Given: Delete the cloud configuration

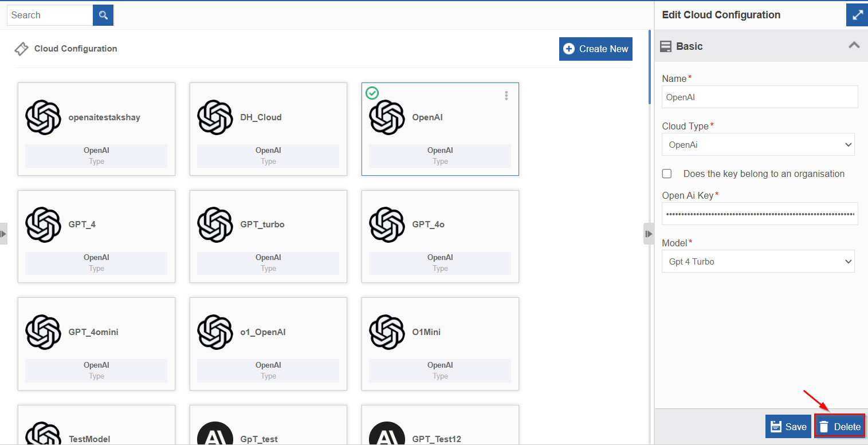Looking at the screenshot, I should pyautogui.click(x=840, y=427).
